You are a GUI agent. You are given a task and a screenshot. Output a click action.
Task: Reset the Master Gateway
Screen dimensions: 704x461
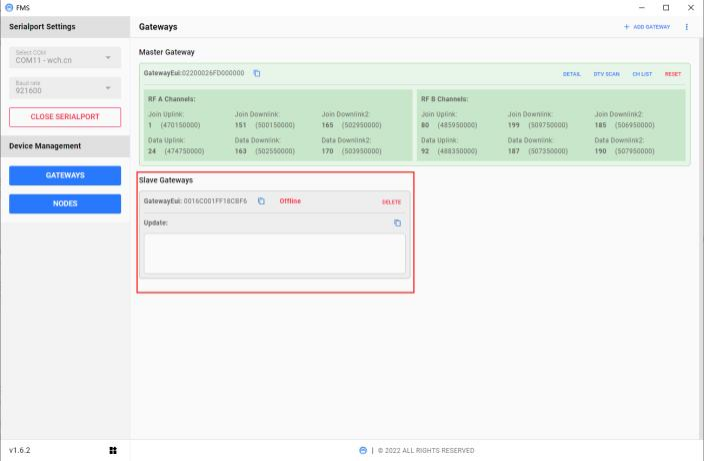[673, 74]
